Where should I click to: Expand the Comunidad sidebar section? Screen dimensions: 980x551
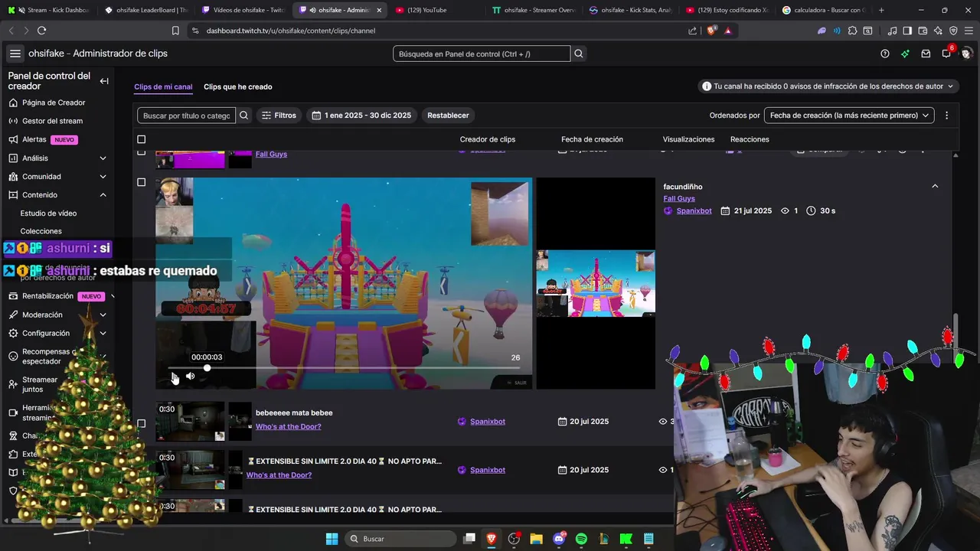click(103, 177)
